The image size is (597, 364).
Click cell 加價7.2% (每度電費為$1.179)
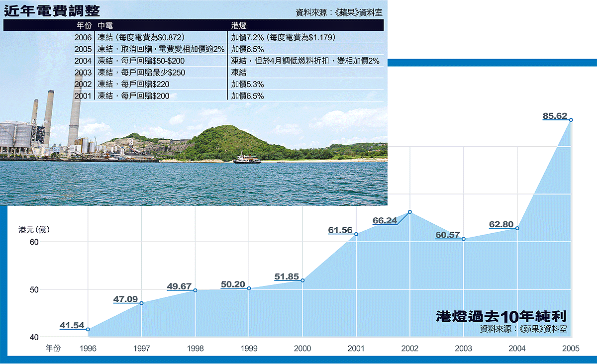click(285, 37)
